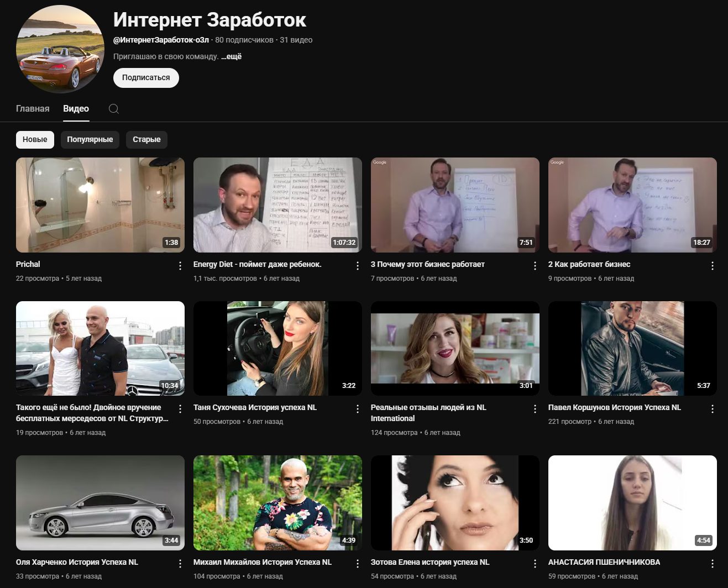Play the 4:39 man in floral shirt thumbnail

pyautogui.click(x=277, y=503)
